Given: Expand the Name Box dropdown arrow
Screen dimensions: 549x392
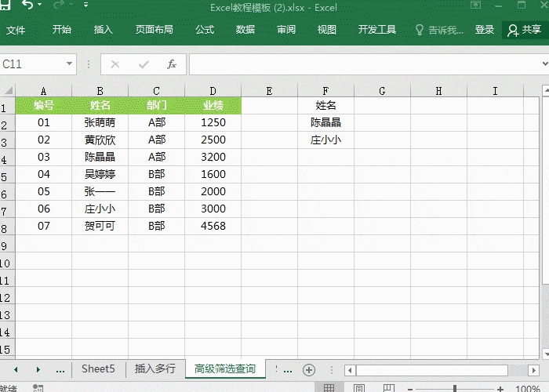Looking at the screenshot, I should click(x=69, y=64).
